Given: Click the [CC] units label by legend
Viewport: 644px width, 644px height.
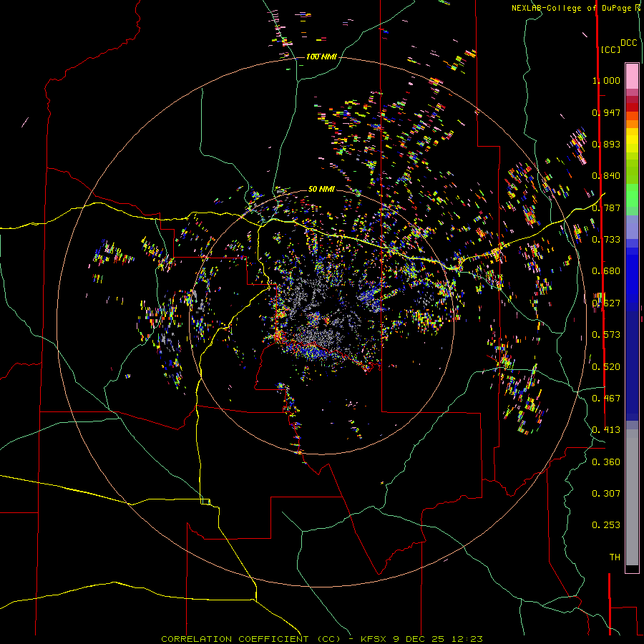Looking at the screenshot, I should coord(610,49).
